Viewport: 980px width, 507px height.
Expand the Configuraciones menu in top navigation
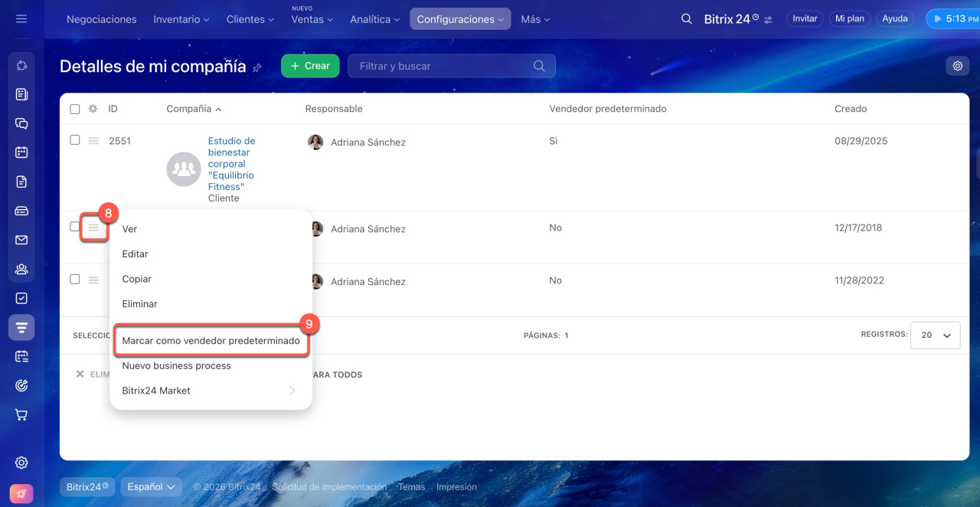[460, 19]
